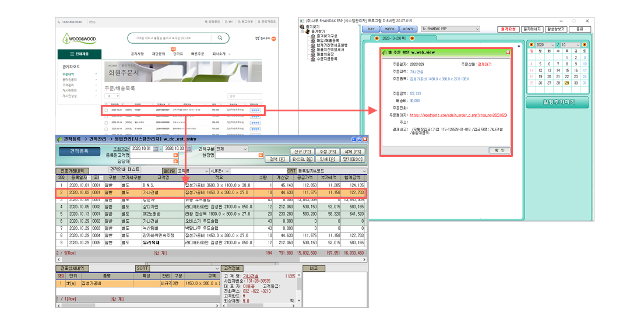Click the 상담문의 headset icon in web header

[x=206, y=22]
